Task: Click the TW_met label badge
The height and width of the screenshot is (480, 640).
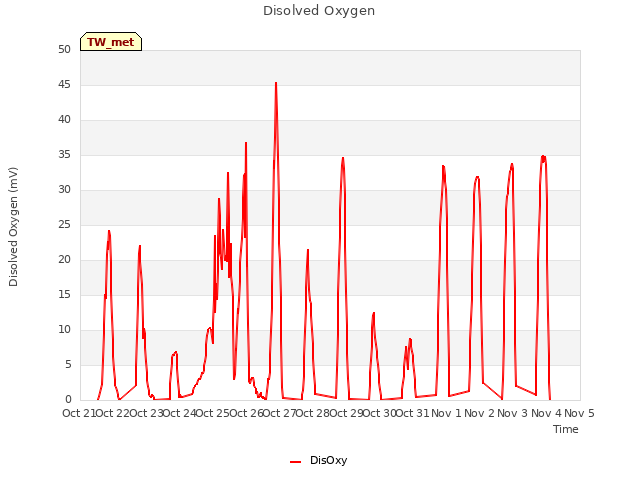Action: 111,42
